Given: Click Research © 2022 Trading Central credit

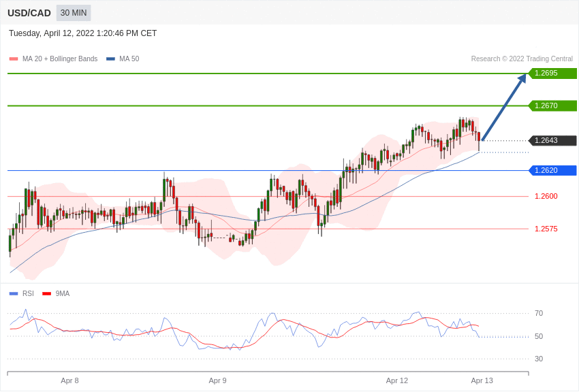Looking at the screenshot, I should click(522, 59).
